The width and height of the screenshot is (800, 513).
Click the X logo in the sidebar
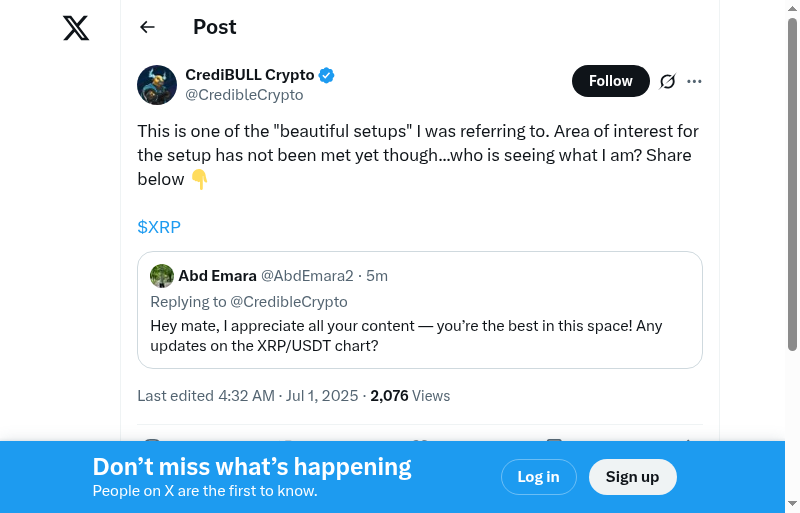click(76, 28)
